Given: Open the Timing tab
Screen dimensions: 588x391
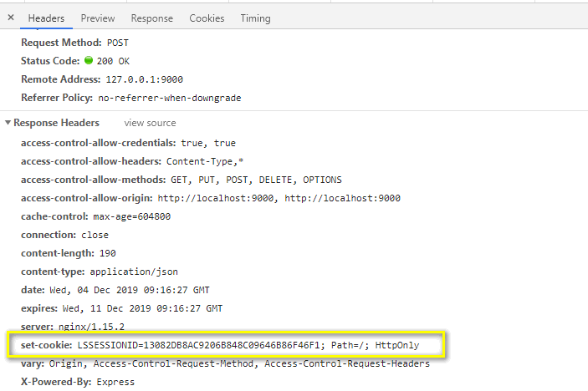Looking at the screenshot, I should [255, 18].
